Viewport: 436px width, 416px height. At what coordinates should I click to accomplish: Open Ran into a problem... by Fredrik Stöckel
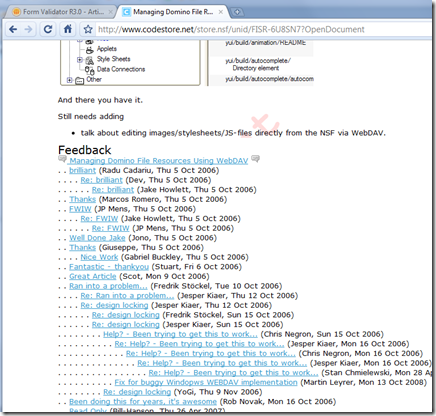108,286
